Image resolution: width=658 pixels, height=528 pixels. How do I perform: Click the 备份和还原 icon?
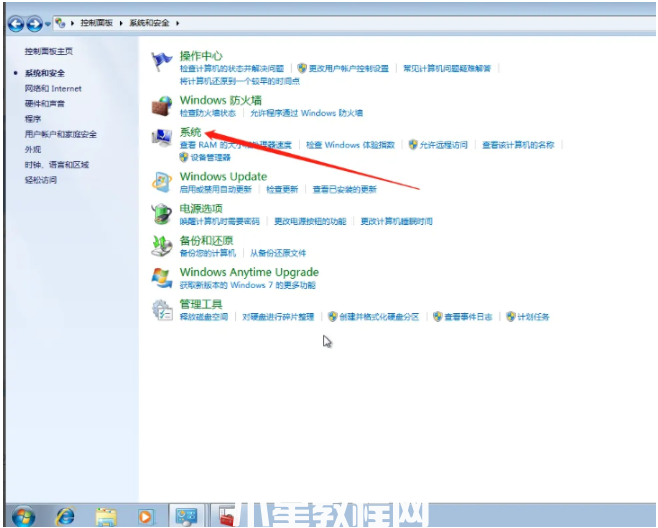point(162,246)
